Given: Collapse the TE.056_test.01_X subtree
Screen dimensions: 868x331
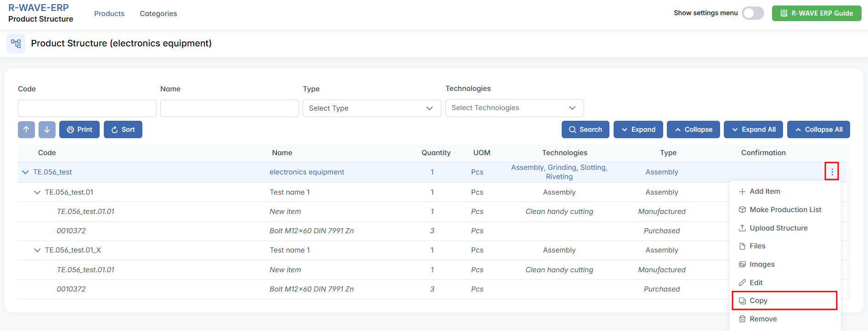Looking at the screenshot, I should (x=37, y=250).
